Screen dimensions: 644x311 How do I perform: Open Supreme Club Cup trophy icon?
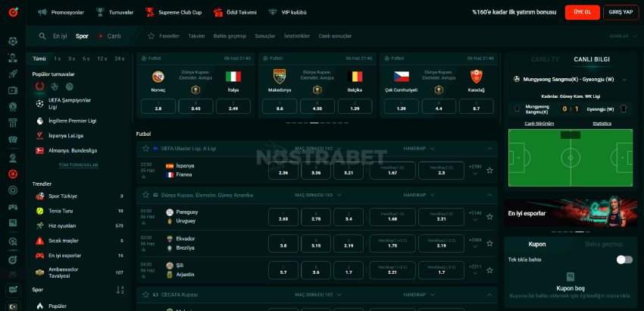pyautogui.click(x=149, y=12)
